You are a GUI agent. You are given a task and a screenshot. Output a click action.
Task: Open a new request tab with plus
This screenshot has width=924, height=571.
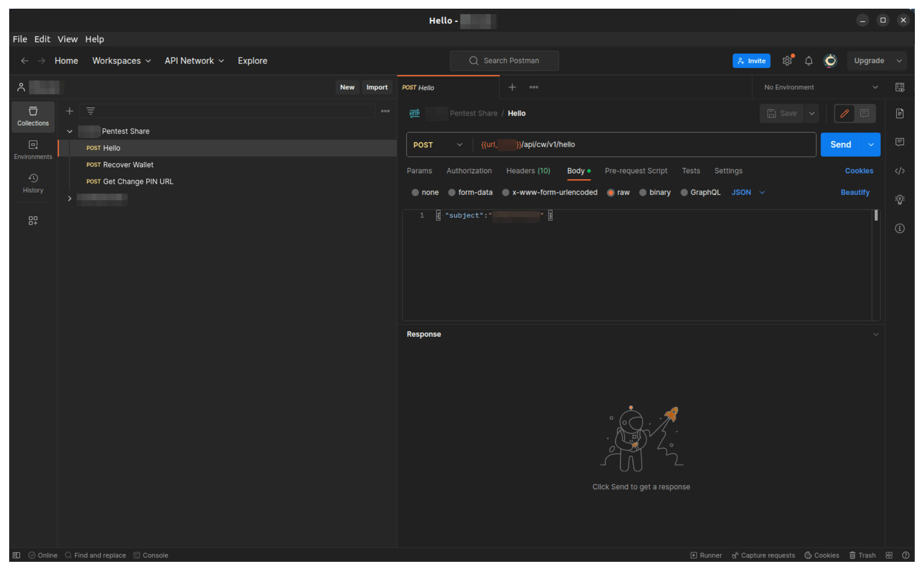click(512, 87)
